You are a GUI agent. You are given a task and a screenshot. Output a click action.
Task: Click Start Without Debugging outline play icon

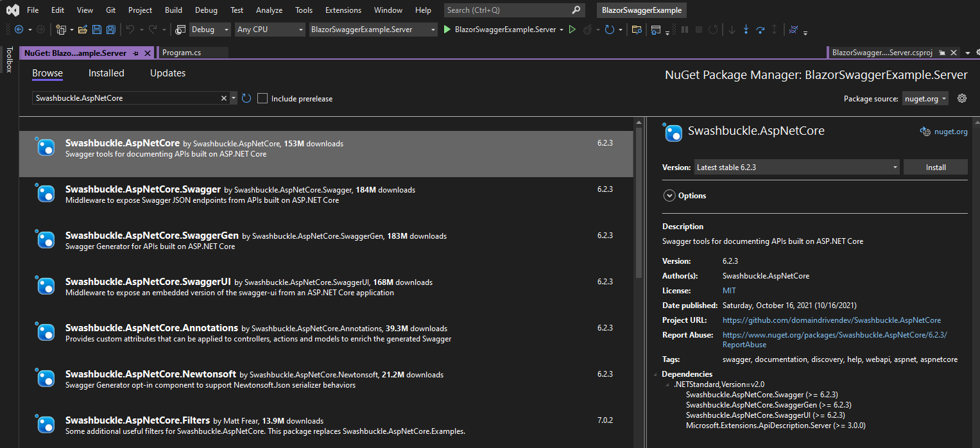pos(572,30)
